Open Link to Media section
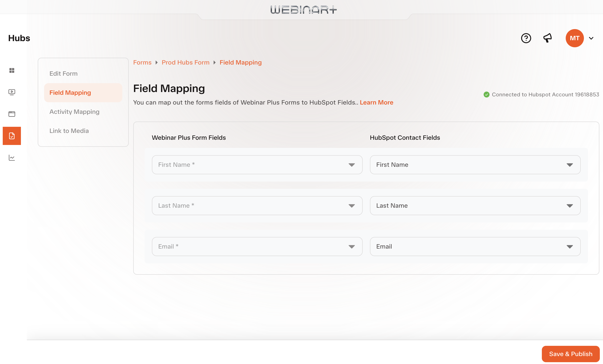Viewport: 603px width, 364px height. coord(69,131)
